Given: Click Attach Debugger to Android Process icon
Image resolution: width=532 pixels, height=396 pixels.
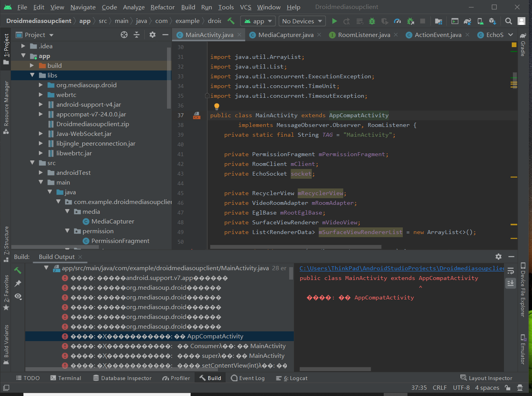Looking at the screenshot, I should pos(410,21).
